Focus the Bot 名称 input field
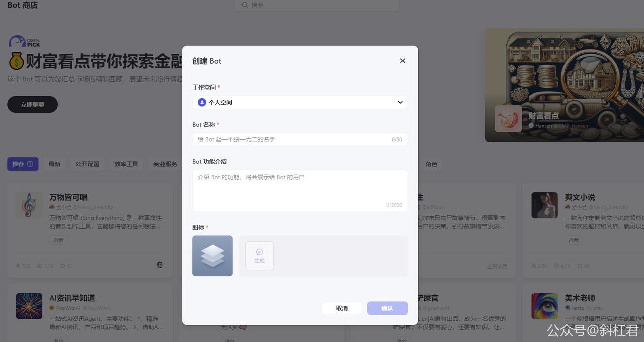The height and width of the screenshot is (342, 644). (300, 139)
